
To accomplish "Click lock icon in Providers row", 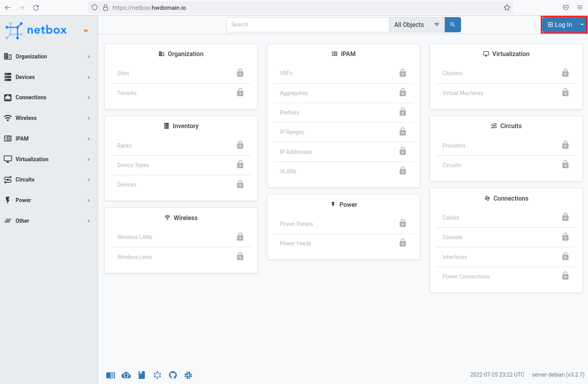I will pyautogui.click(x=565, y=145).
